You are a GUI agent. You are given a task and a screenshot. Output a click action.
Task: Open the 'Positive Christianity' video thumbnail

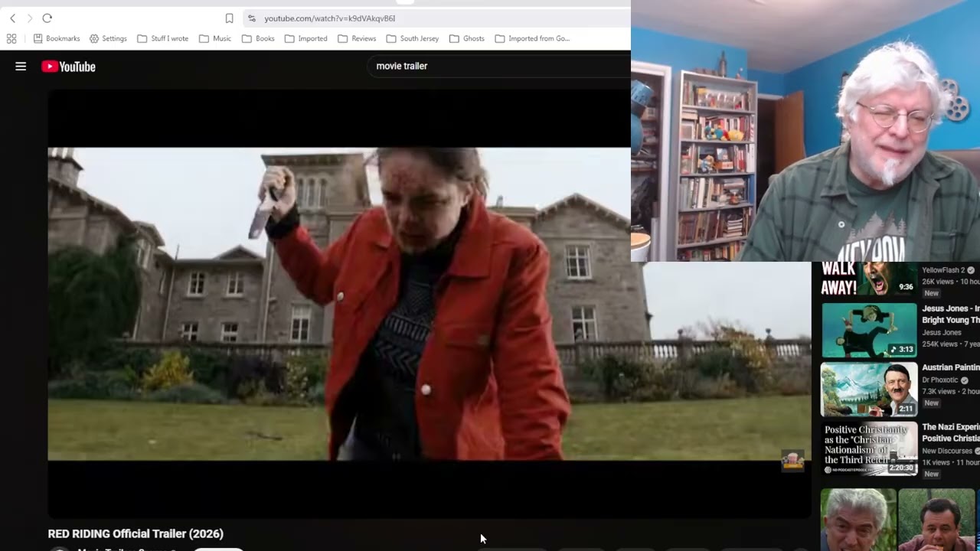coord(869,448)
